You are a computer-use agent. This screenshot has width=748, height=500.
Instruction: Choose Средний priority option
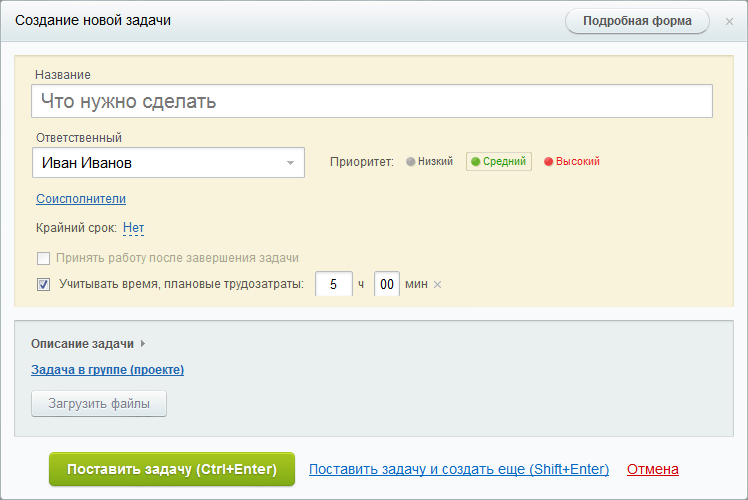pyautogui.click(x=499, y=161)
